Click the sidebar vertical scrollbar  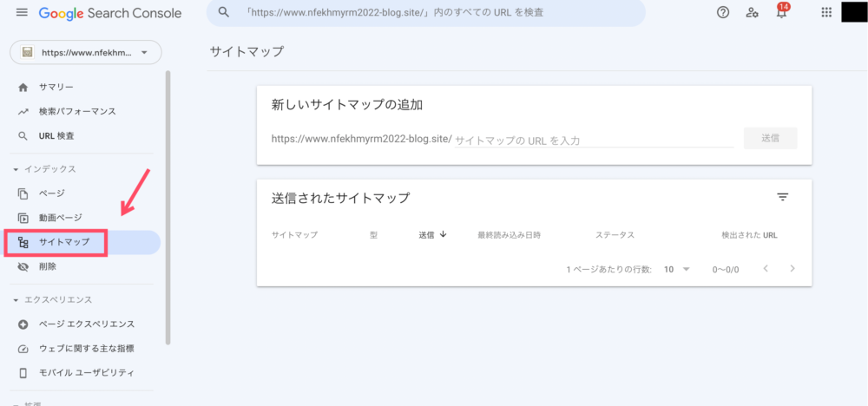pos(168,207)
